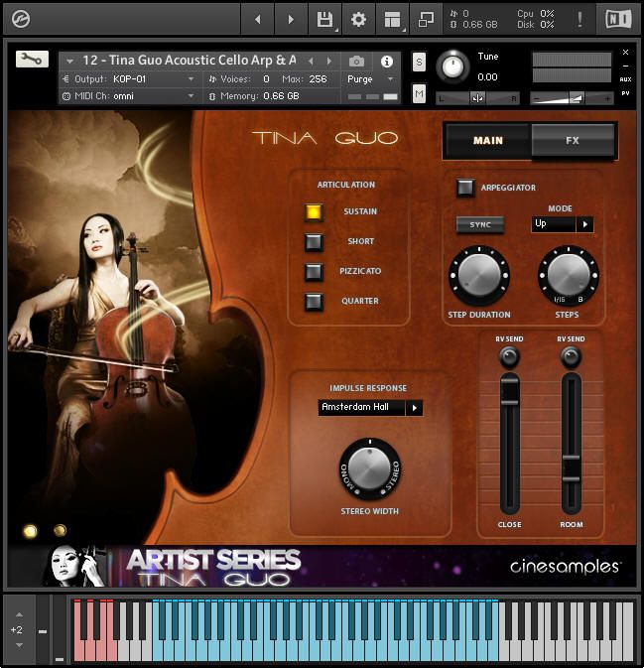Image resolution: width=644 pixels, height=668 pixels.
Task: Shift keyboard octave down with arrow
Action: [x=19, y=645]
